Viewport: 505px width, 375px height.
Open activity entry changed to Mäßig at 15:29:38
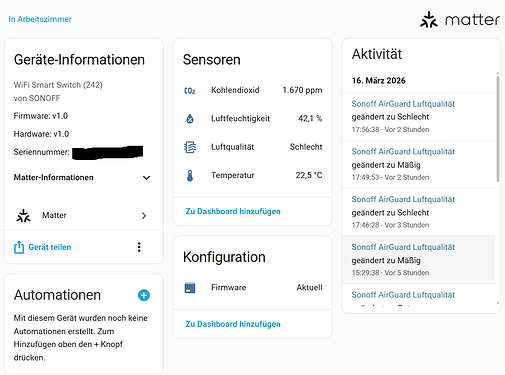click(x=419, y=260)
